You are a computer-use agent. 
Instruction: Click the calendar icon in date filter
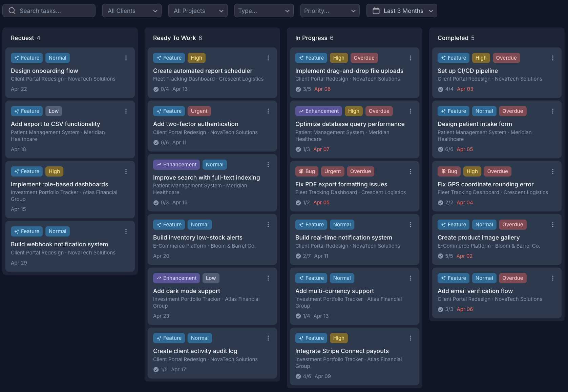point(376,11)
